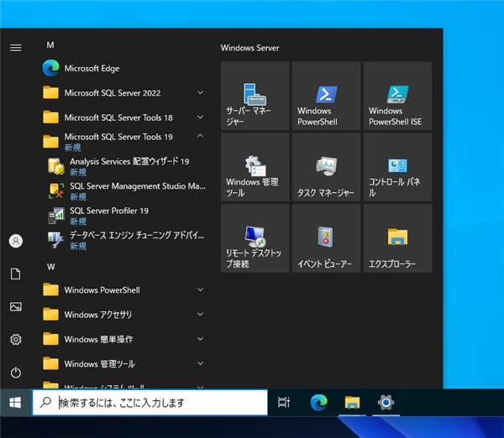504x438 pixels.
Task: Open Settings gear in Start sidebar
Action: click(x=16, y=340)
